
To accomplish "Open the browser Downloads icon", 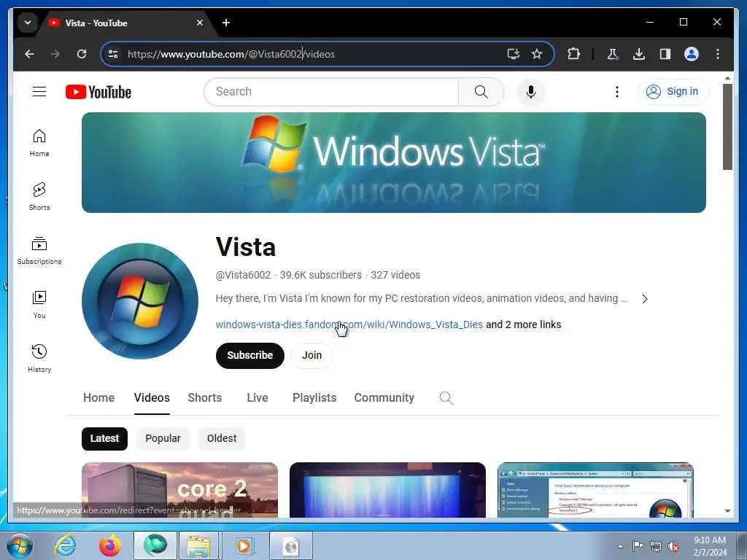I will coord(639,54).
